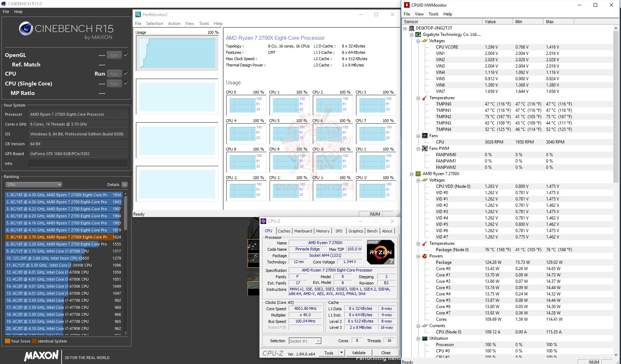This screenshot has width=621, height=364.
Task: Click the CPU 7 usage graph in PerfMonitor2
Action: [x=376, y=134]
